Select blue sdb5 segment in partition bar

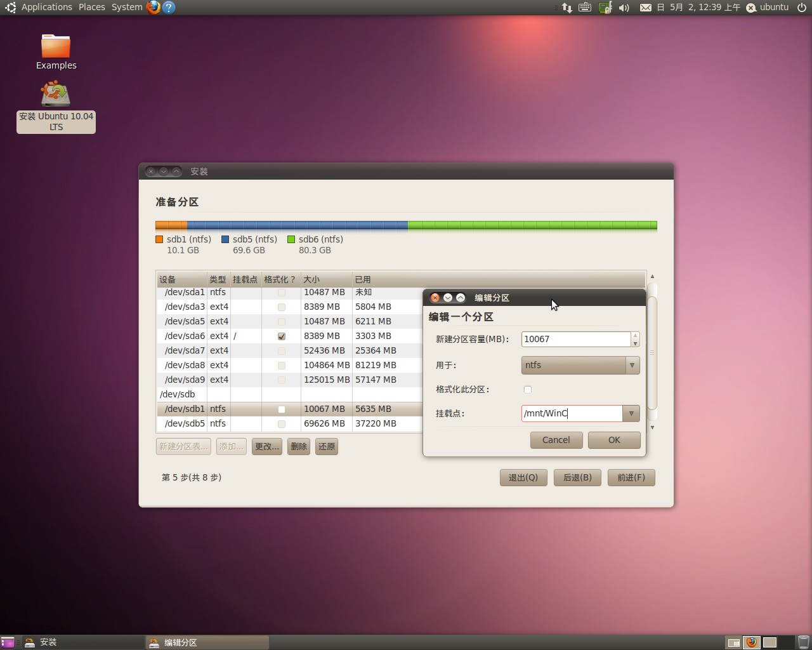[298, 225]
